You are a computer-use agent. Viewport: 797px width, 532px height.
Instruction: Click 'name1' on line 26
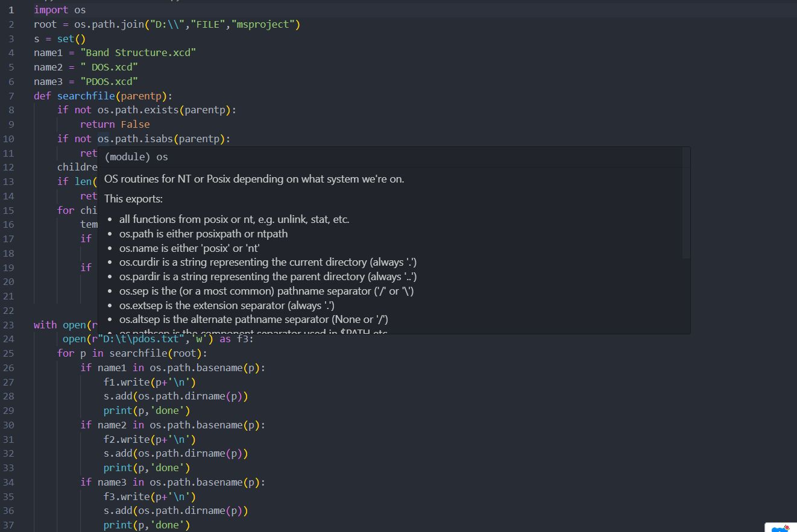pos(112,368)
